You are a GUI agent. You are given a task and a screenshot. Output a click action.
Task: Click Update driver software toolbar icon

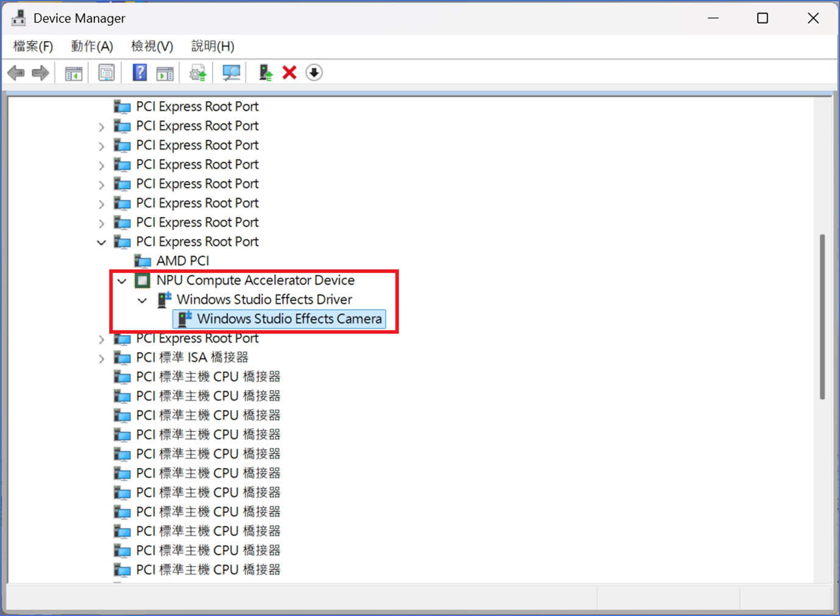pos(198,73)
